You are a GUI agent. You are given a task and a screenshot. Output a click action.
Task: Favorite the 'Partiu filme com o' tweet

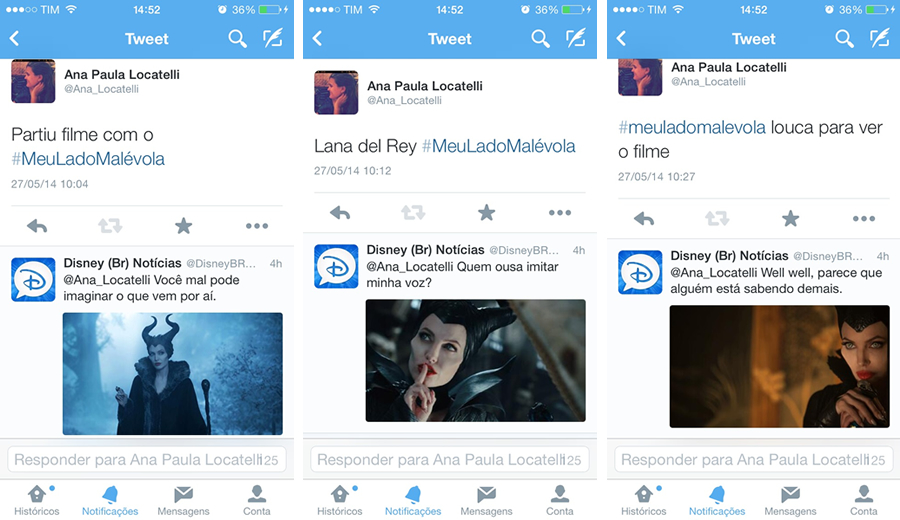(184, 226)
